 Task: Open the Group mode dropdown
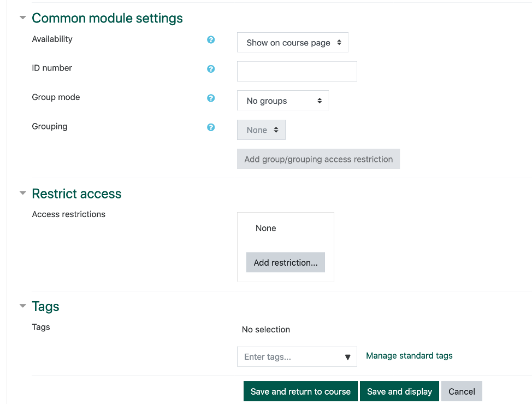(282, 101)
